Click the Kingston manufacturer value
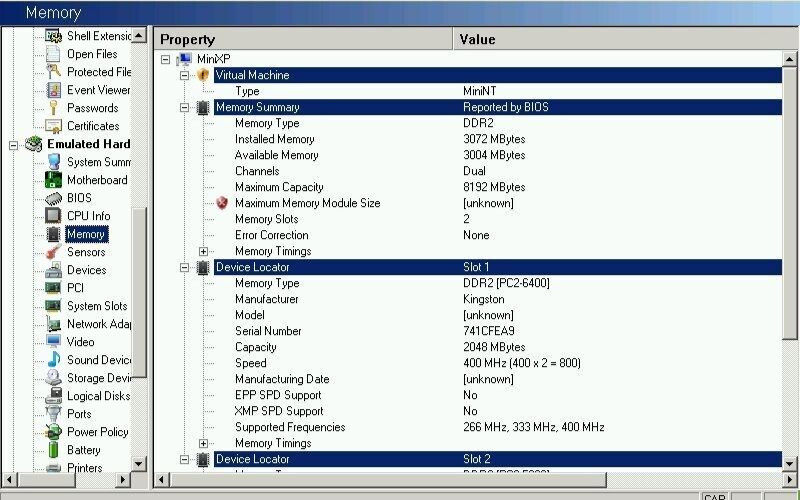 click(x=484, y=299)
